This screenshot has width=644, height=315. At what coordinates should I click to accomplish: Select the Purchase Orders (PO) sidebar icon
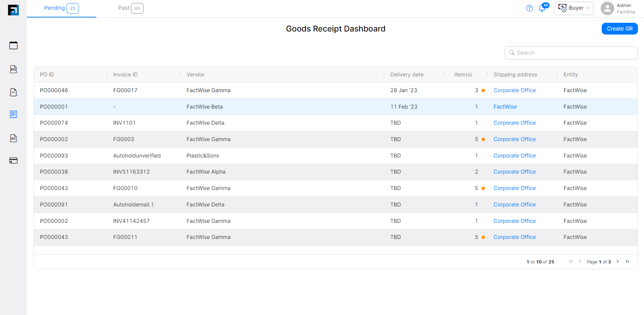tap(13, 69)
